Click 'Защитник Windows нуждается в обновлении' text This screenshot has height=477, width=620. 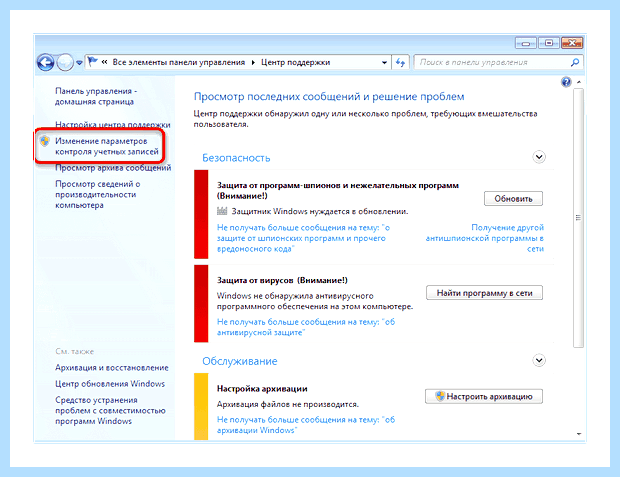click(320, 212)
